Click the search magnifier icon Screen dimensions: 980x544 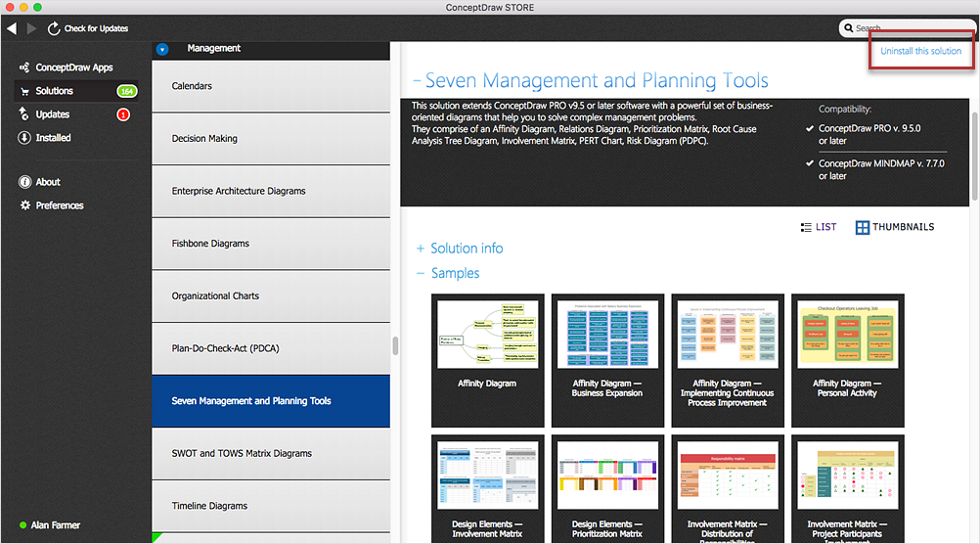click(848, 28)
